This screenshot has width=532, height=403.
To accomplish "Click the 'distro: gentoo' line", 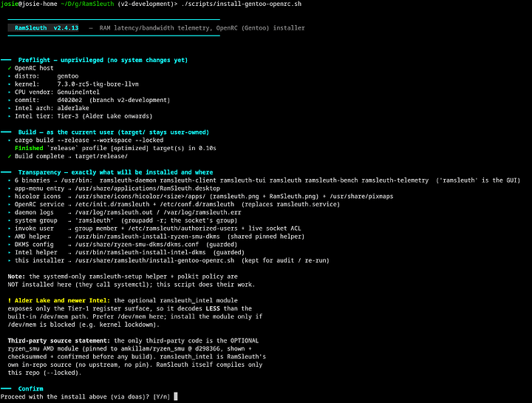I will (43, 76).
